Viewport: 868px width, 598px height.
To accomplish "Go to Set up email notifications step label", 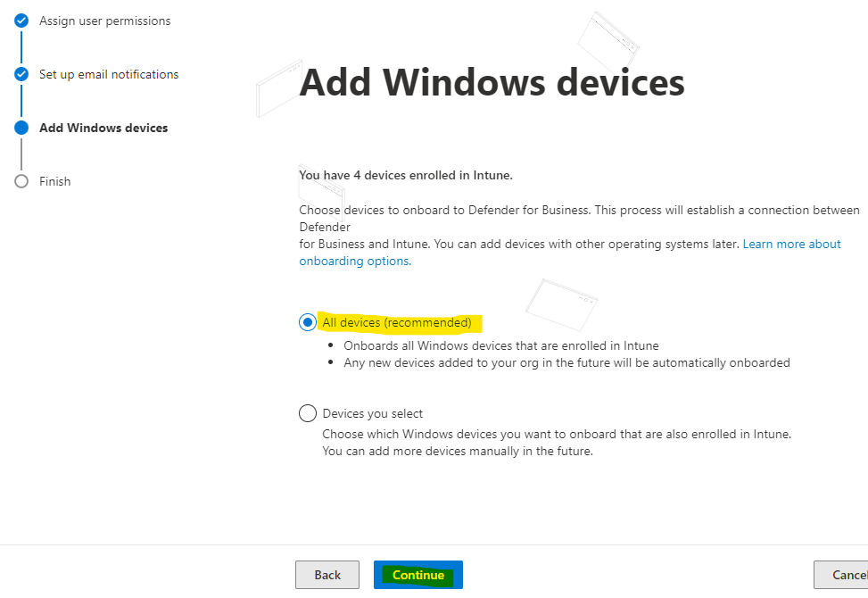I will click(x=109, y=74).
